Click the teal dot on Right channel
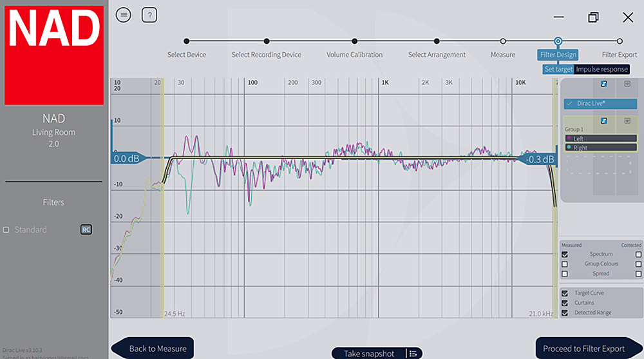 tap(569, 147)
